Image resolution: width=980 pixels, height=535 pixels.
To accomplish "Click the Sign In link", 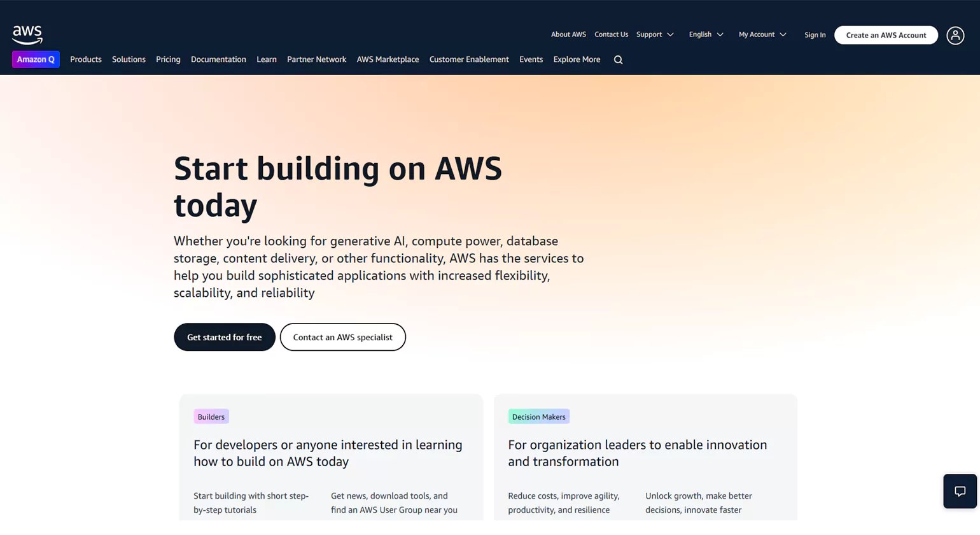I will coord(815,34).
